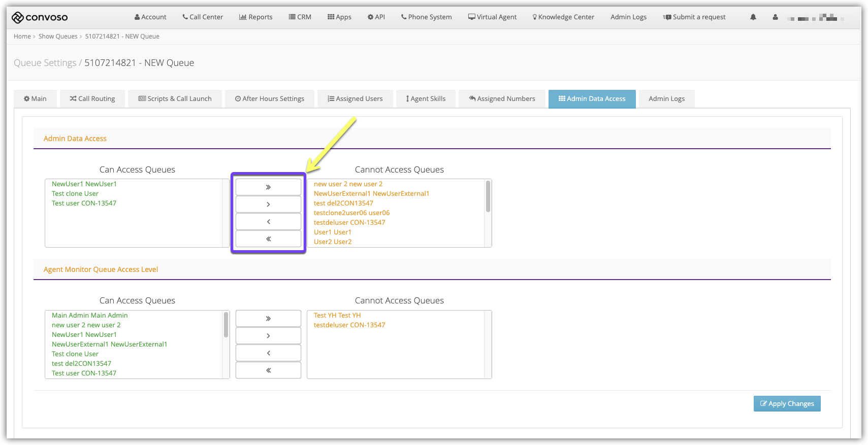Image resolution: width=868 pixels, height=445 pixels.
Task: Open the Assigned Users tab
Action: click(x=355, y=99)
